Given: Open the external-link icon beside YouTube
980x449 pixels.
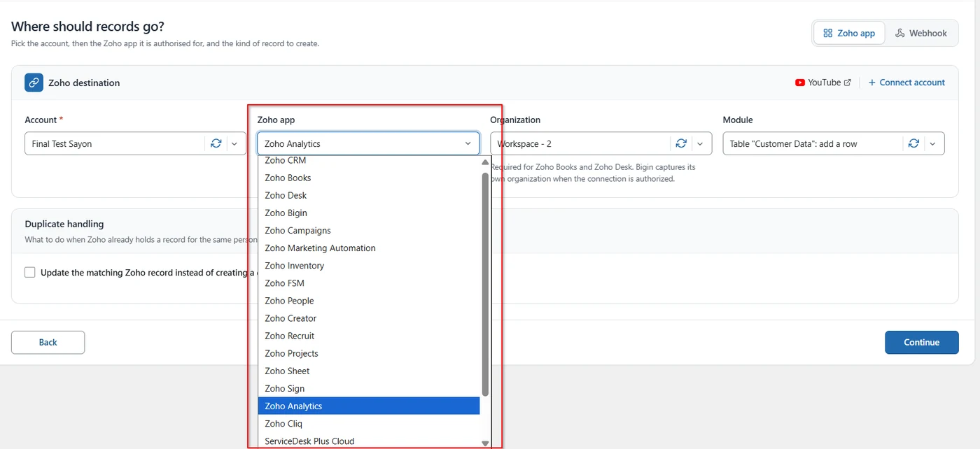Looking at the screenshot, I should pos(848,83).
